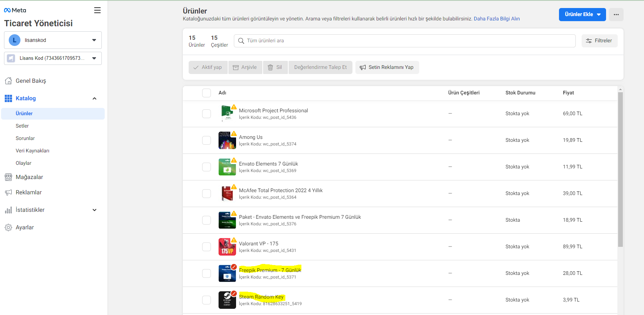Image resolution: width=644 pixels, height=315 pixels.
Task: Click the Değerlendirme Talep Et button
Action: (320, 67)
